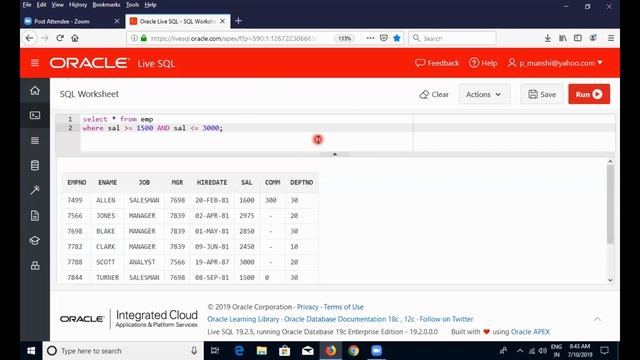Image resolution: width=640 pixels, height=360 pixels.
Task: Open the File menu
Action: pyautogui.click(x=27, y=5)
